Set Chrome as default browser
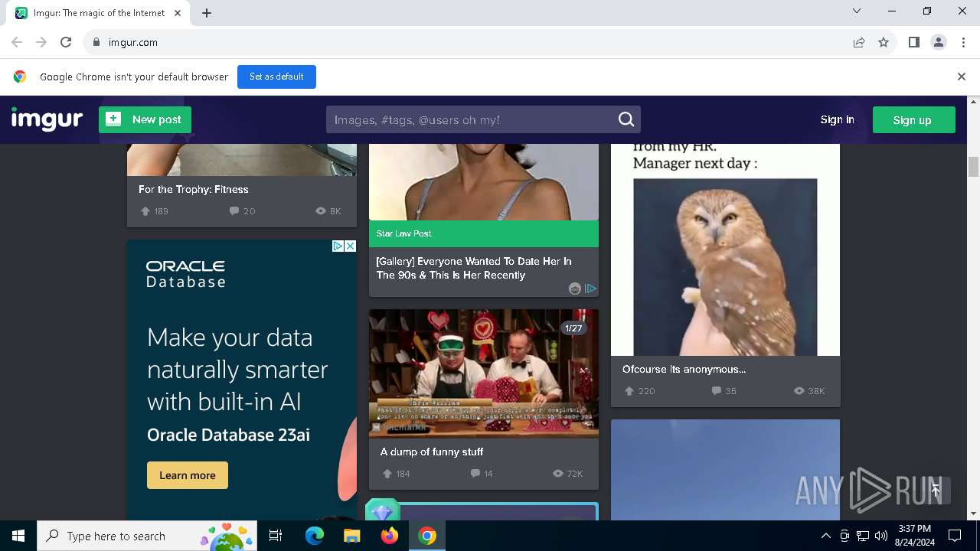980x551 pixels. click(276, 77)
